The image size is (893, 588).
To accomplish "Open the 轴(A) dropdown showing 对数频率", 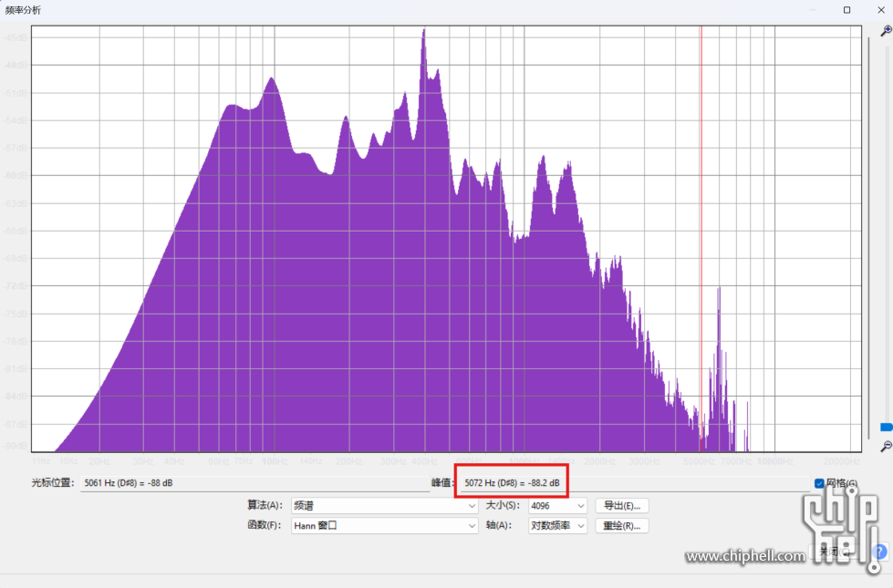I will [x=557, y=525].
